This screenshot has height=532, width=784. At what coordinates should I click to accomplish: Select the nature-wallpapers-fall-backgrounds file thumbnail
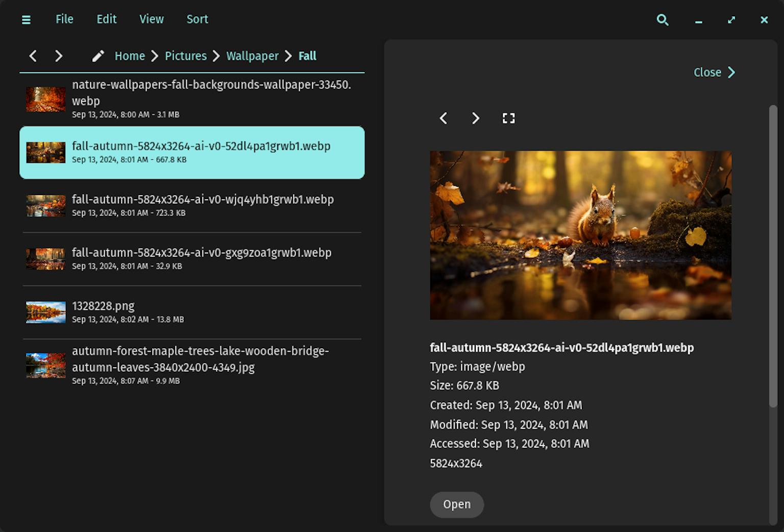click(46, 99)
